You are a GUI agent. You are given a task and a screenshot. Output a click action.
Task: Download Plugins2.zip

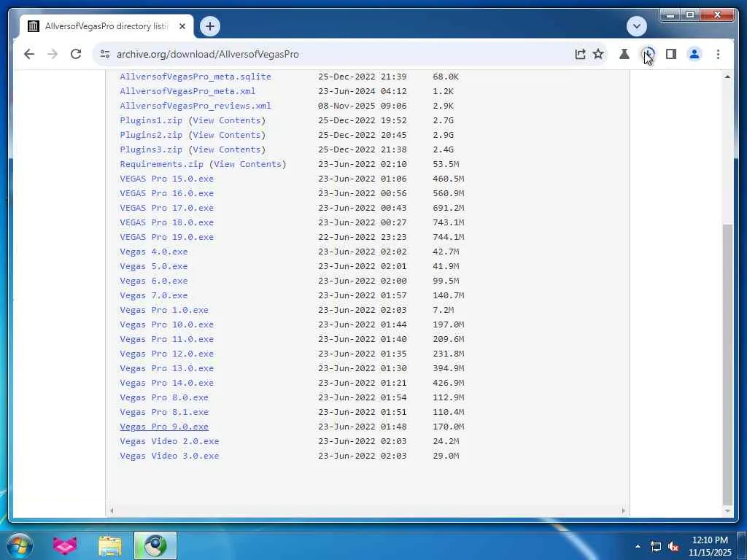151,135
